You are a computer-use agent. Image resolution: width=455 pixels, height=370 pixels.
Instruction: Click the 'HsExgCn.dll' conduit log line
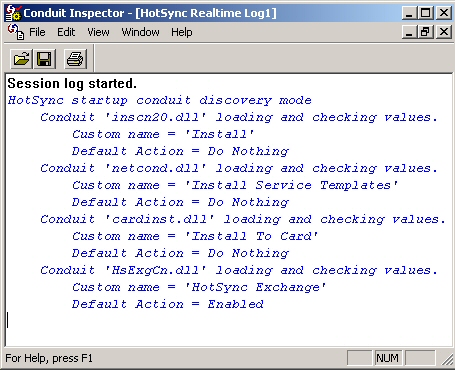tap(239, 270)
